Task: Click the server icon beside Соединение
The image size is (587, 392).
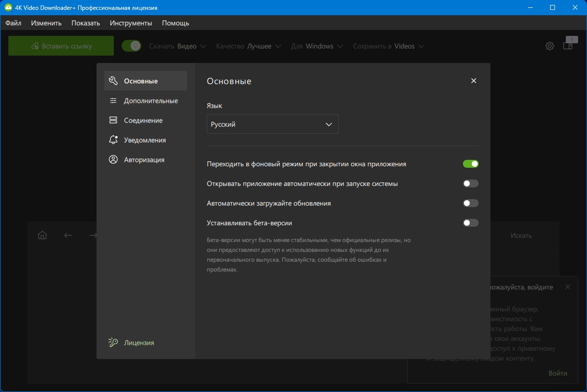Action: point(113,121)
